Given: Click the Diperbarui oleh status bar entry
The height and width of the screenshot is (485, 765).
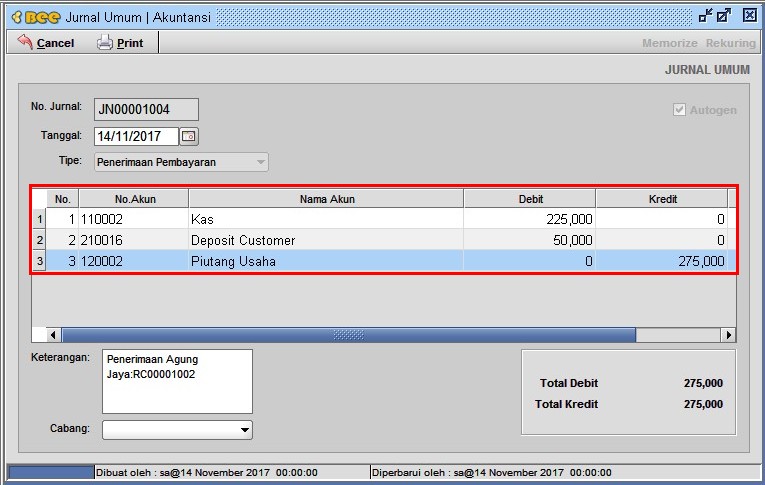Looking at the screenshot, I should (x=492, y=472).
